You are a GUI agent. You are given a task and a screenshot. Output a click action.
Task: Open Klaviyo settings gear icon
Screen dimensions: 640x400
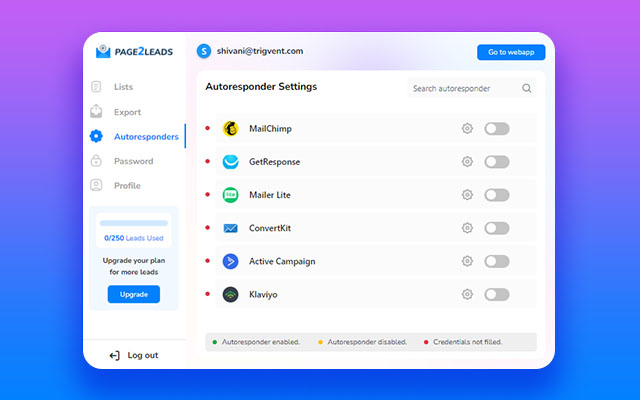tap(467, 294)
